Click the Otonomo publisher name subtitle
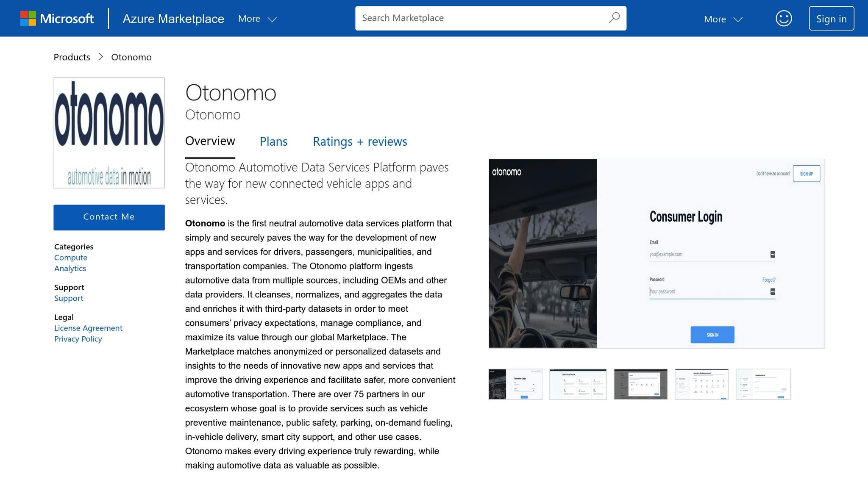Viewport: 868px width, 488px height. click(213, 115)
